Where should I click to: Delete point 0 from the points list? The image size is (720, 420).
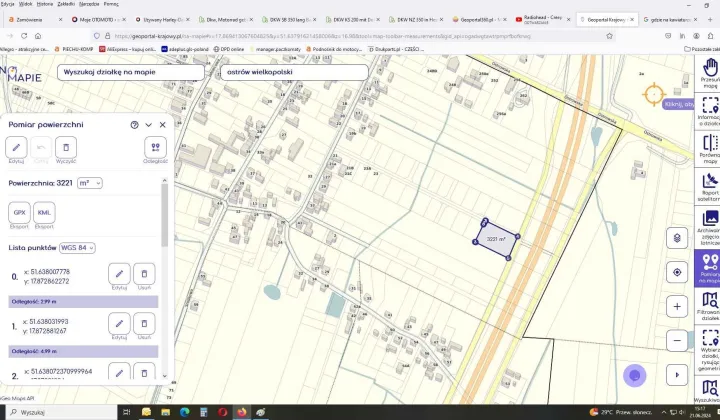pyautogui.click(x=145, y=274)
